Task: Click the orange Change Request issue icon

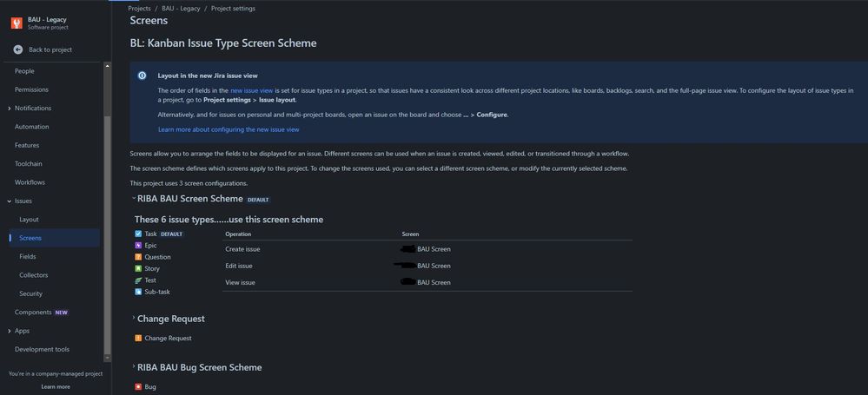Action: click(138, 338)
